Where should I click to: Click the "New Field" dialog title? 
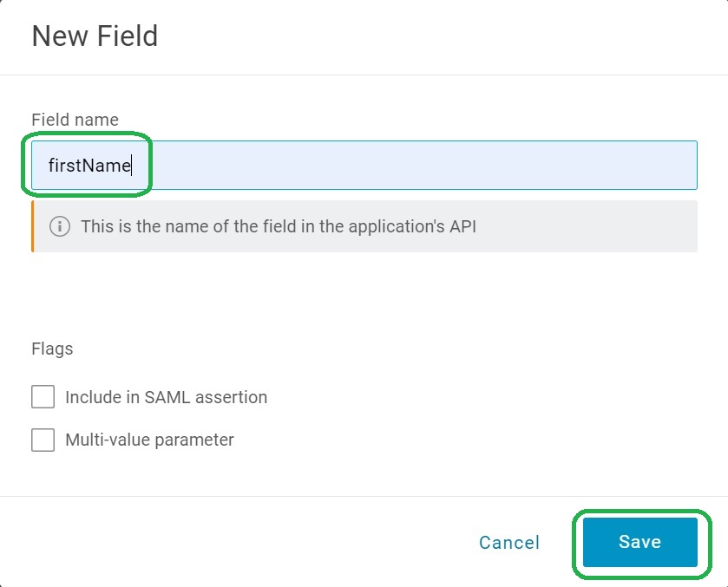95,36
